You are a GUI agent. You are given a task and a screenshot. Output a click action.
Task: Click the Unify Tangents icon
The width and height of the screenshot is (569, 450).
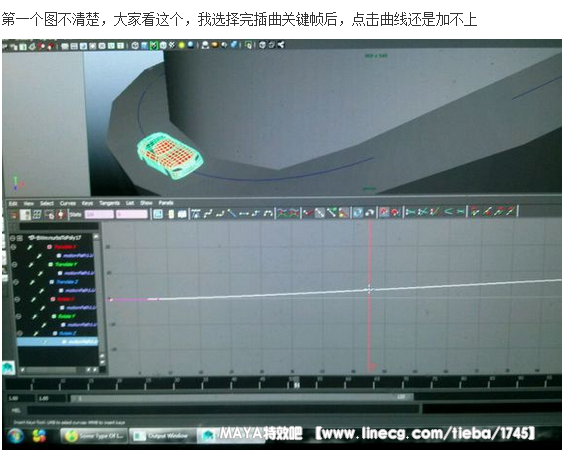(x=319, y=213)
